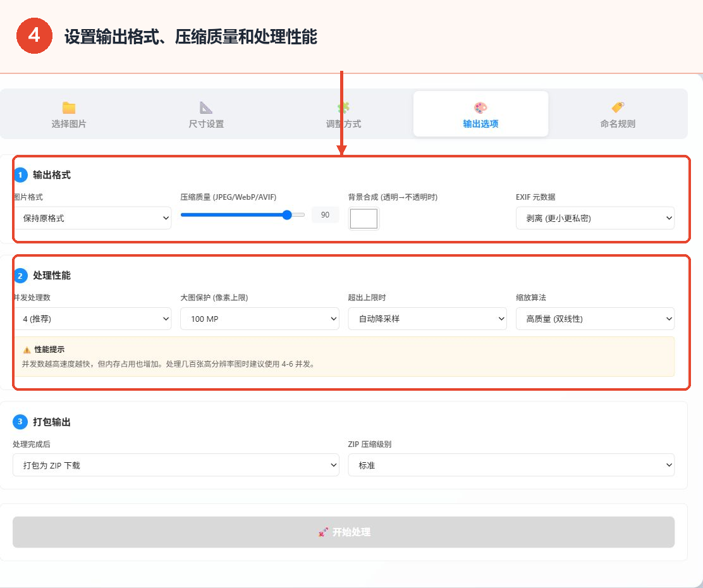The image size is (703, 588).
Task: Click the 背景合成 (透明→不透明时) label
Action: [393, 197]
